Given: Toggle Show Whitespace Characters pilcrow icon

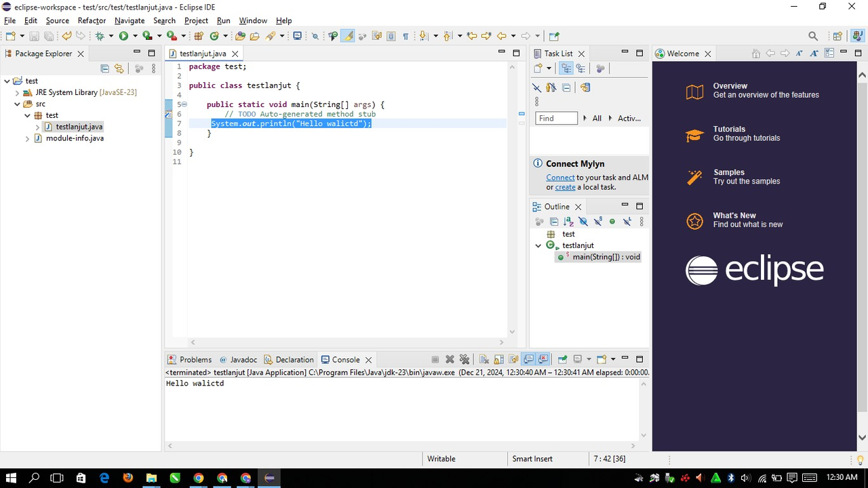Looking at the screenshot, I should pos(406,36).
